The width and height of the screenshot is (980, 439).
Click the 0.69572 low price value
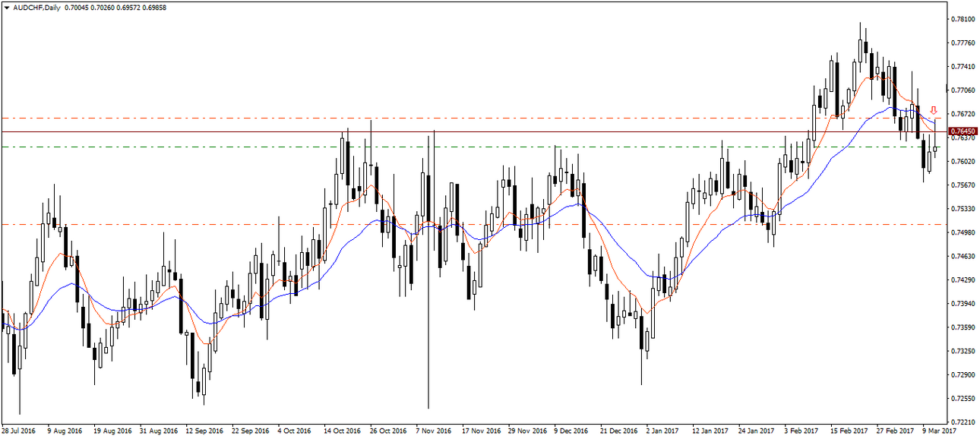(127, 7)
